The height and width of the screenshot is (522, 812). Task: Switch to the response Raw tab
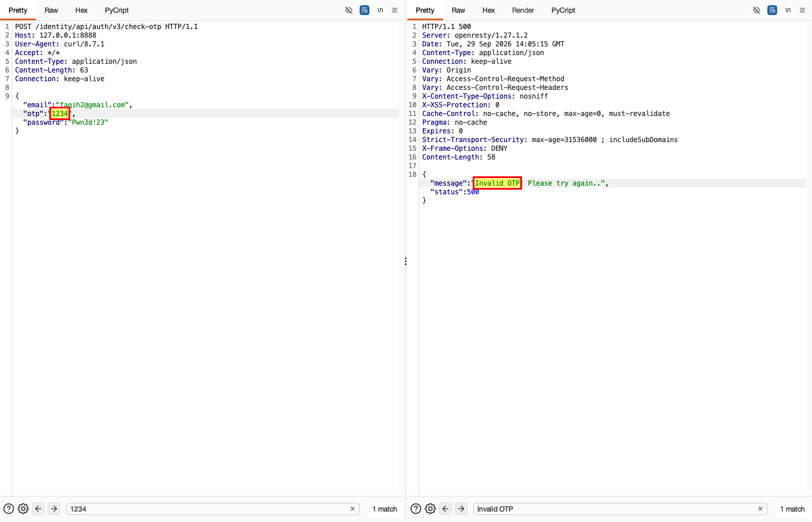pos(458,10)
